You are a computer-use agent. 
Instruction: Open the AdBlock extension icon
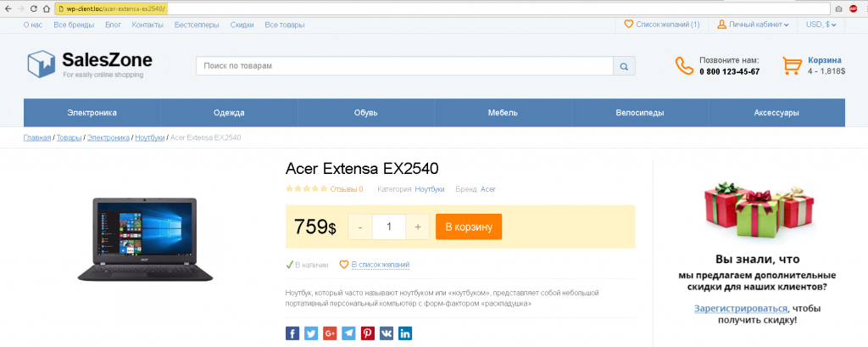pos(853,8)
